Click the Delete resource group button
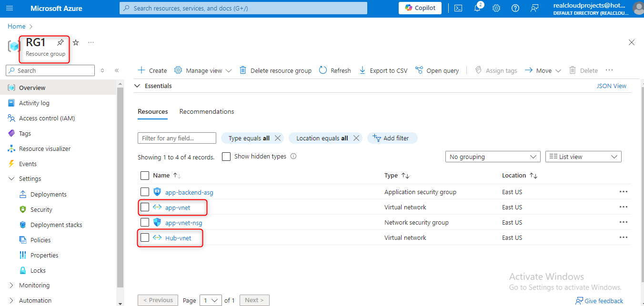 pos(275,70)
